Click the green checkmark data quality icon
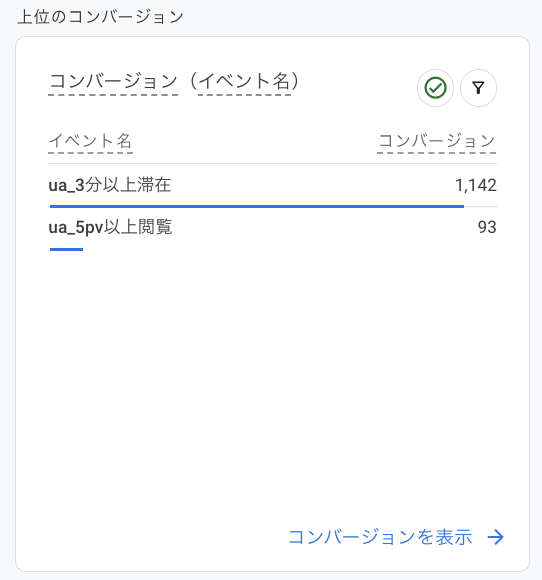 tap(435, 88)
